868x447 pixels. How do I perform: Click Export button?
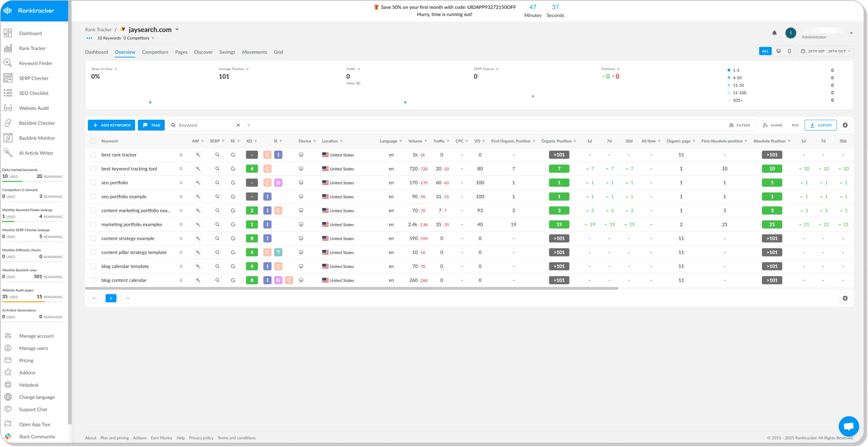(x=821, y=125)
